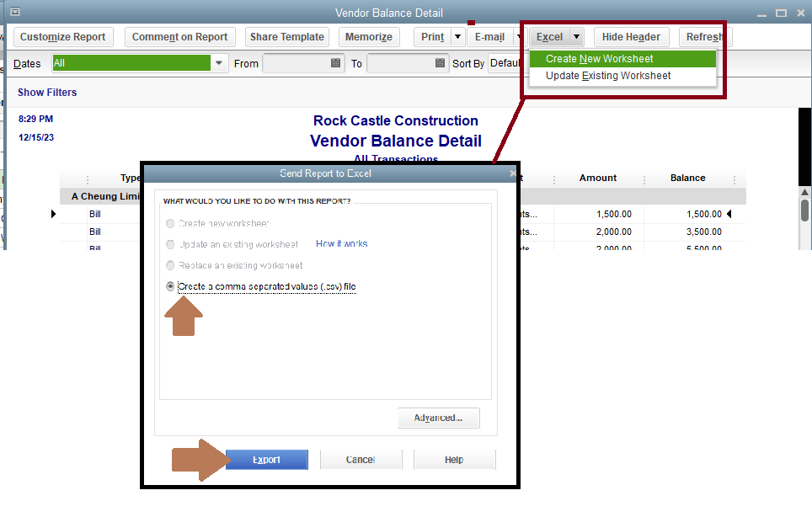Viewport: 812px width, 517px height.
Task: Open the To date calendar picker
Action: [440, 63]
